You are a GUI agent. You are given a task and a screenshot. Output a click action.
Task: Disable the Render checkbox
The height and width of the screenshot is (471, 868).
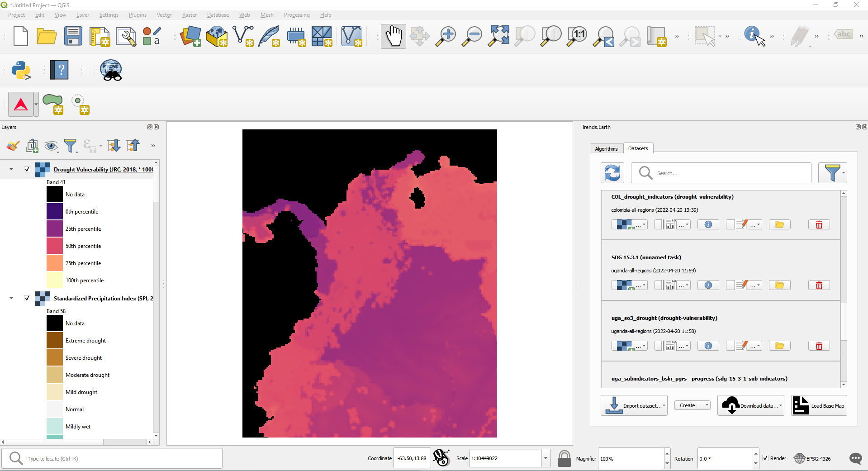pyautogui.click(x=765, y=458)
